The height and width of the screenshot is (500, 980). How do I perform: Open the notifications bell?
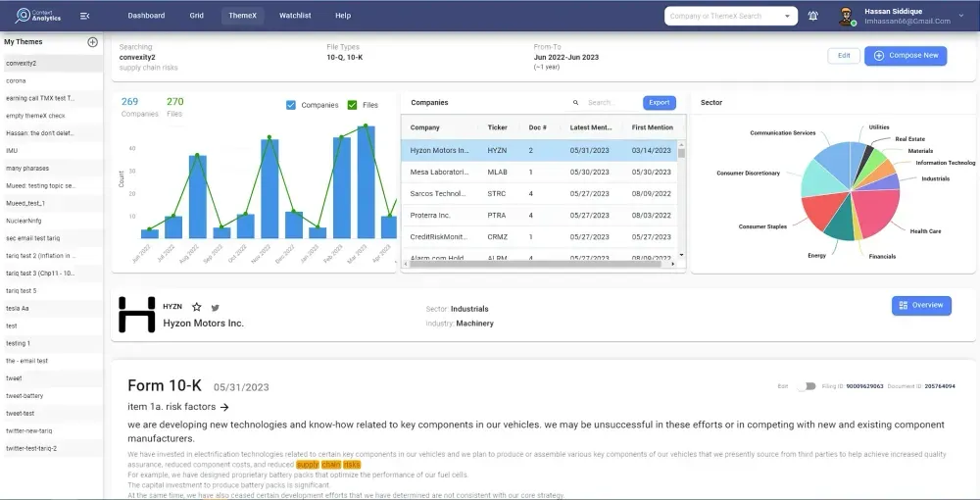tap(812, 16)
